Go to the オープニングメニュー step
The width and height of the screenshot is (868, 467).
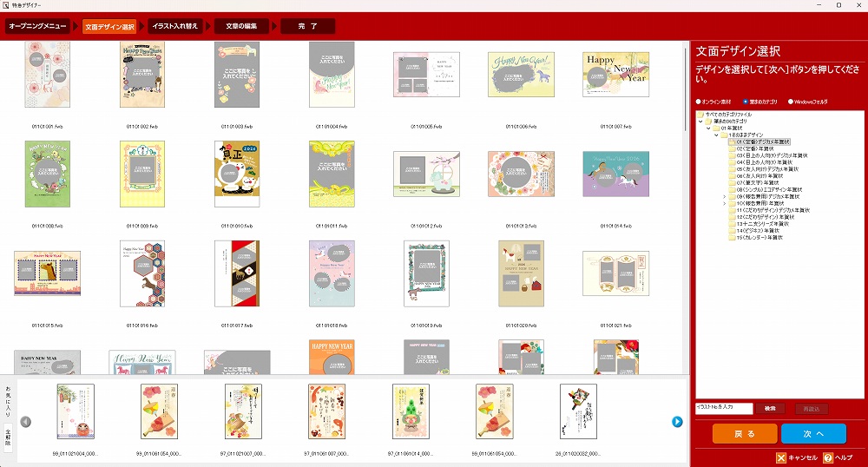pos(37,26)
